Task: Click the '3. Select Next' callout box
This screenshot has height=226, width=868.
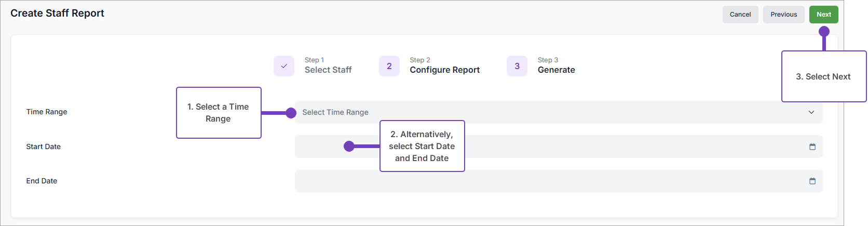Action: [x=823, y=76]
